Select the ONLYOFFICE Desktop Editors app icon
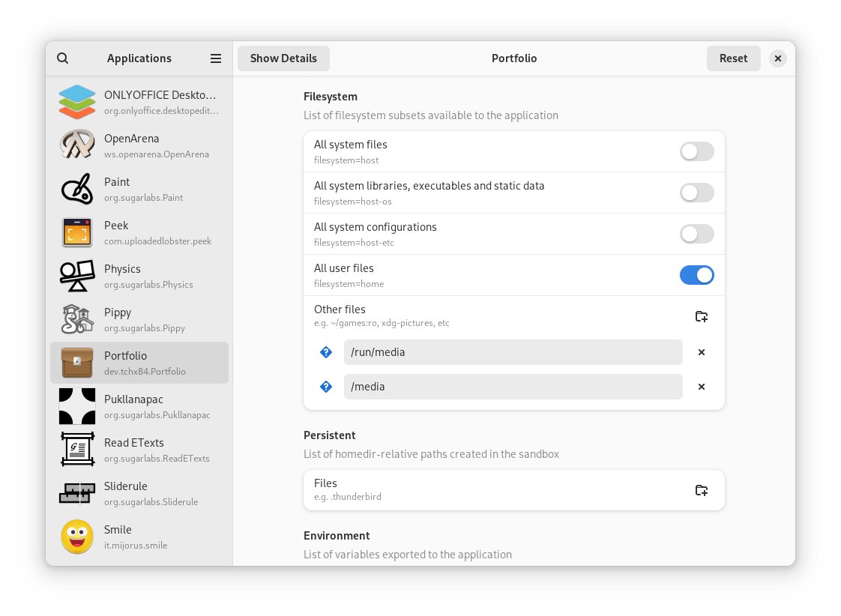The height and width of the screenshot is (616, 841). (77, 102)
